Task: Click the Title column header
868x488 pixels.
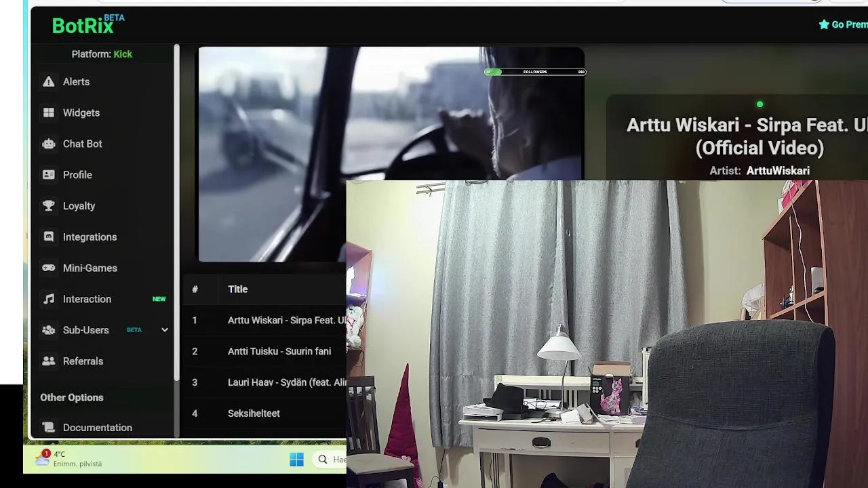Action: tap(238, 289)
